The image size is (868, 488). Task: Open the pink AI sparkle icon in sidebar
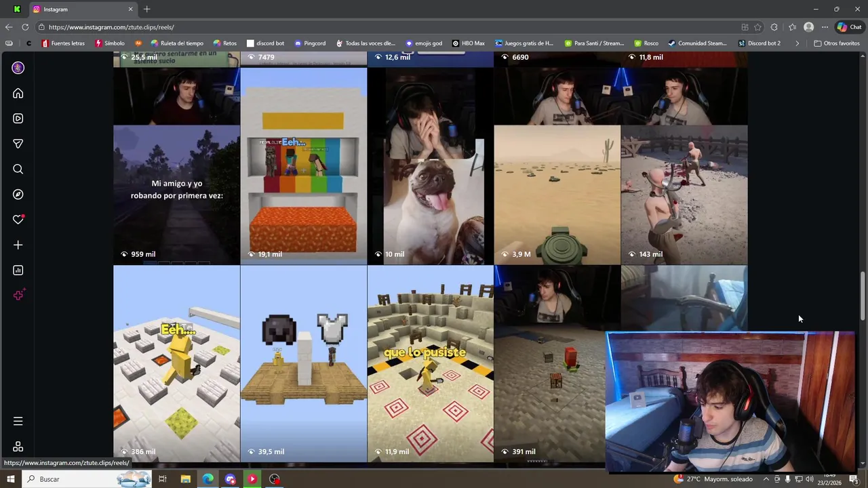pos(18,295)
